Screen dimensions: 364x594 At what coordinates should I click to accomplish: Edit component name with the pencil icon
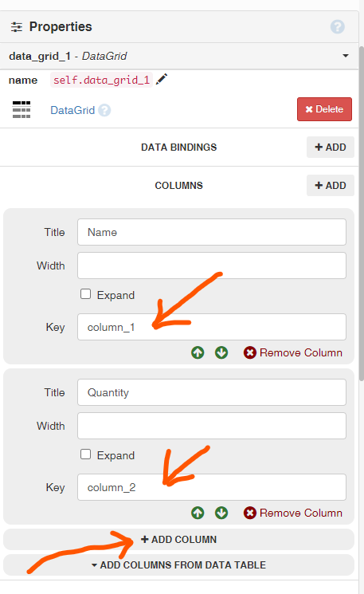[162, 80]
